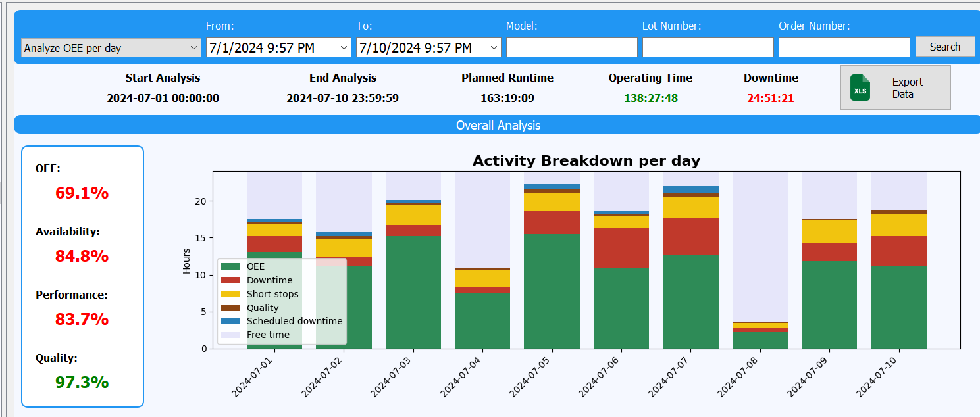Expand the To date picker dropdown
Image resolution: width=980 pixels, height=417 pixels.
point(494,48)
